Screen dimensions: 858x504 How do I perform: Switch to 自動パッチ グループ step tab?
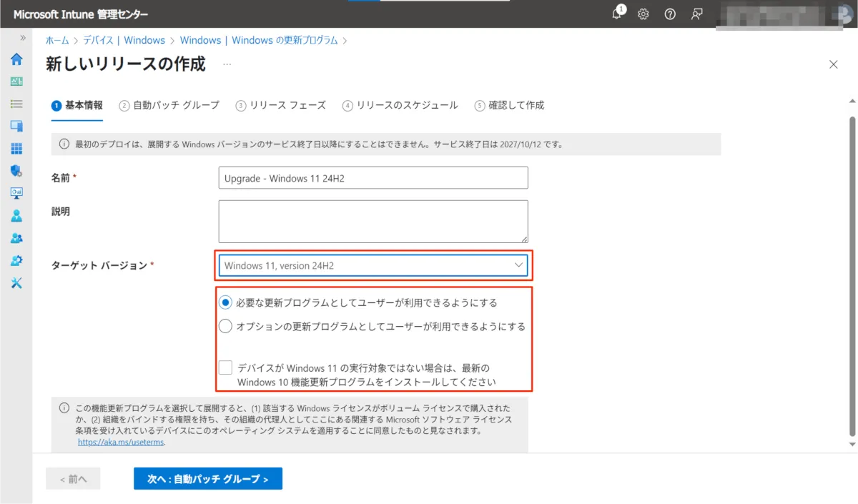click(169, 105)
